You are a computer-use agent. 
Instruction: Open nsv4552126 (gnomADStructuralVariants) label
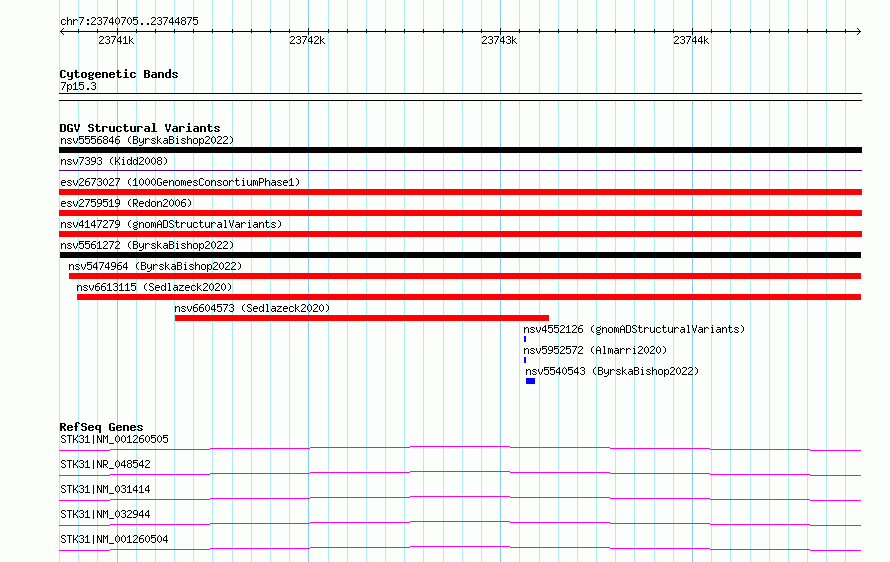point(634,329)
